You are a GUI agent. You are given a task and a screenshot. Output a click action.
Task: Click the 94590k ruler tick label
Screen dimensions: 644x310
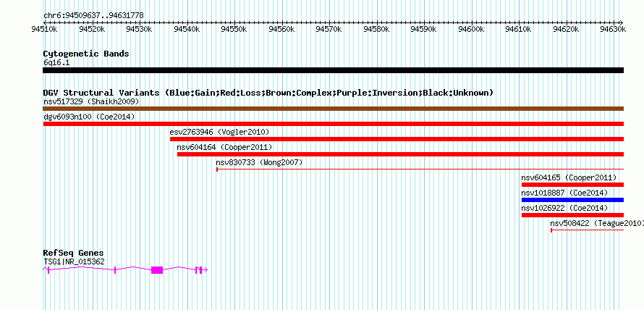(423, 29)
